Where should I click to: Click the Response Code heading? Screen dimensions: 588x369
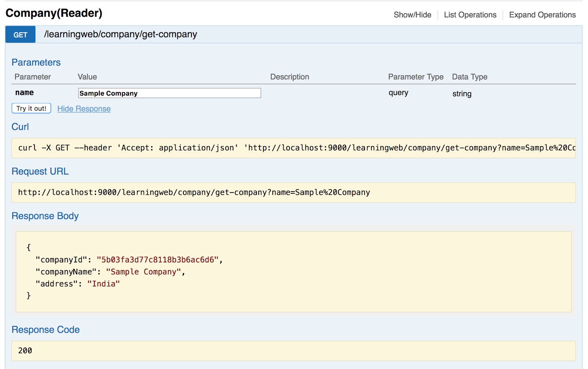coord(46,330)
